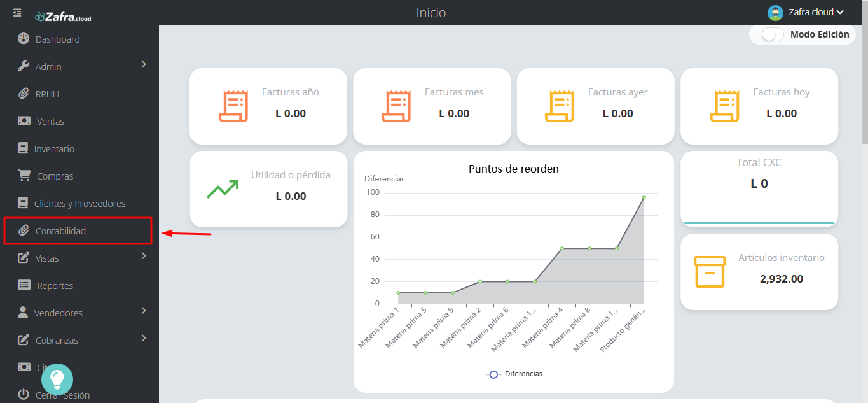Toggle Diferencias series in chart legend
The width and height of the screenshot is (868, 403).
(514, 374)
